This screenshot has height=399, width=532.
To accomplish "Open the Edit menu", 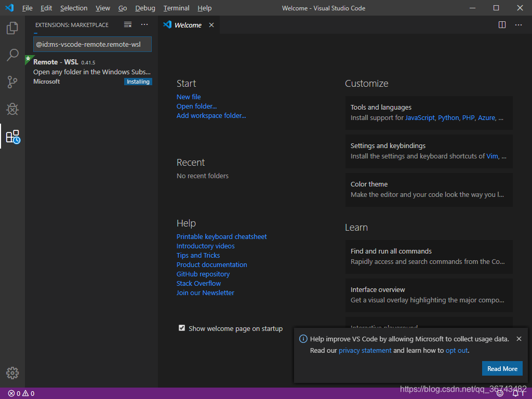I will [x=46, y=8].
